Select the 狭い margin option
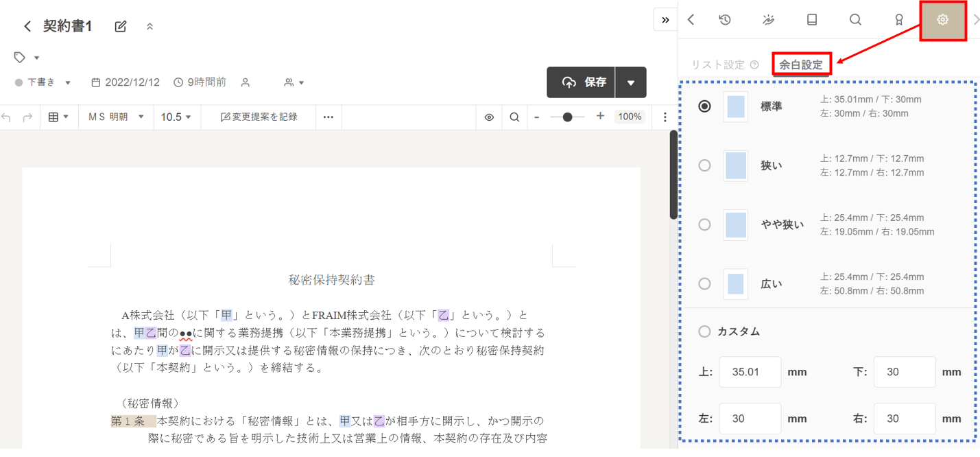Viewport: 980px width, 457px height. coord(704,165)
